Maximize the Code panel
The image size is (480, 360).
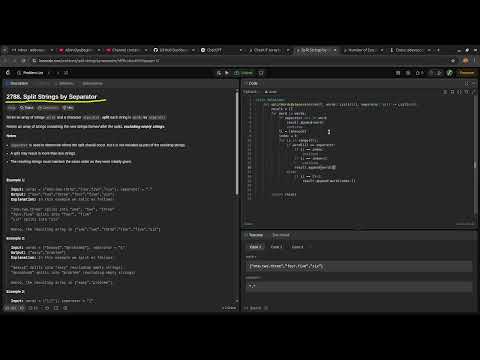point(467,83)
